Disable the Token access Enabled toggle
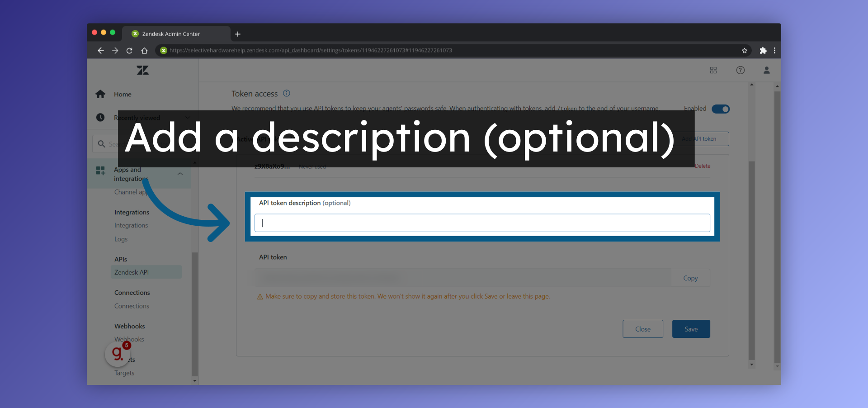This screenshot has height=408, width=868. point(721,109)
